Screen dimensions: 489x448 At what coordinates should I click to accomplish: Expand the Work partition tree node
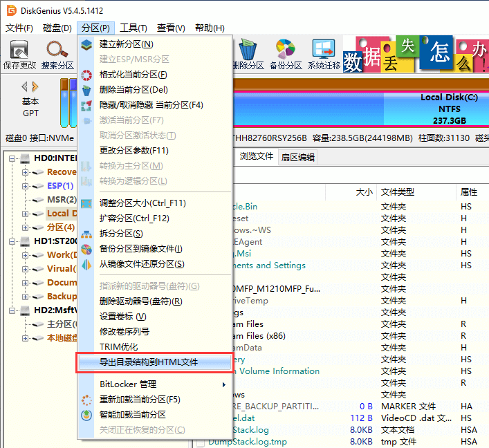[25, 255]
